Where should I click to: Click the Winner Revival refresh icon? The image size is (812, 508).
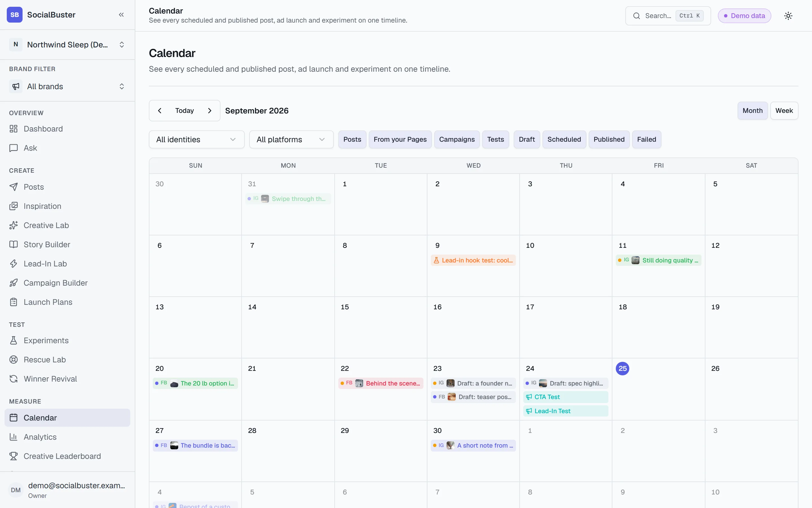click(14, 379)
